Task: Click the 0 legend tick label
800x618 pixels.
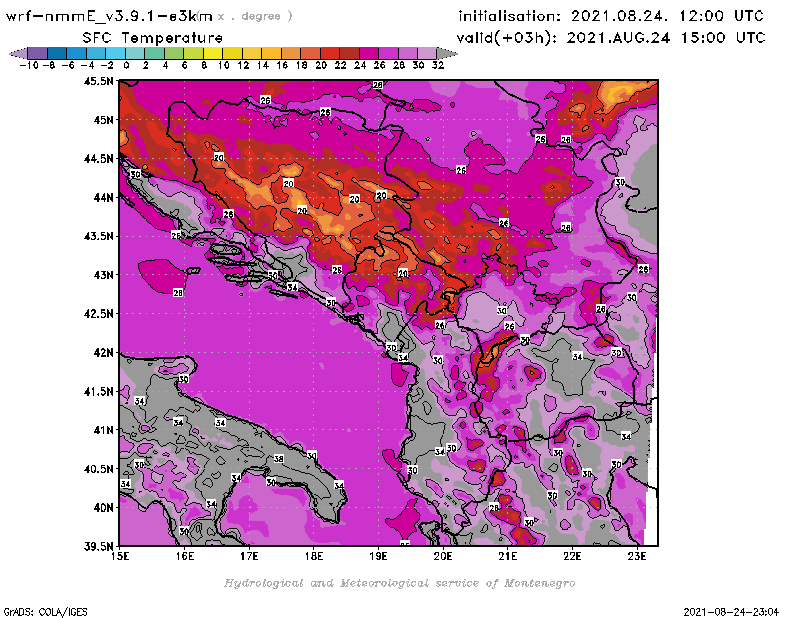Action: (x=126, y=65)
